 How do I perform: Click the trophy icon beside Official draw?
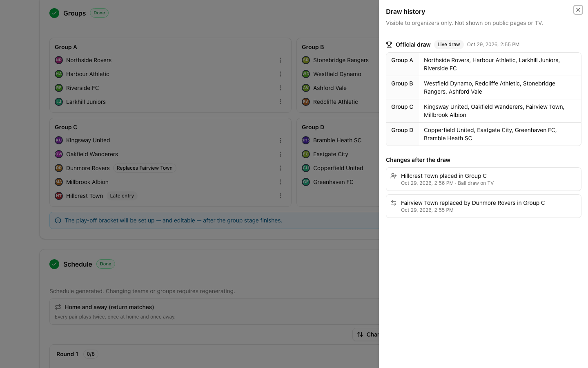coord(389,45)
